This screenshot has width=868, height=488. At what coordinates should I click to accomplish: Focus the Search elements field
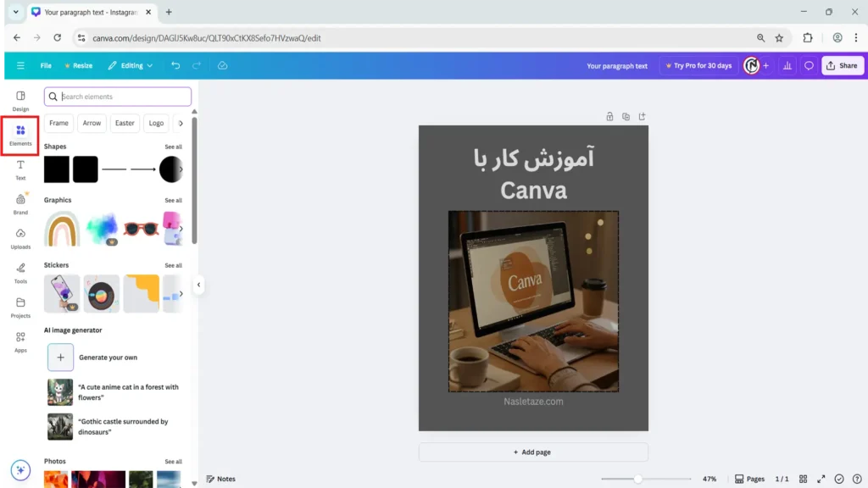click(118, 97)
